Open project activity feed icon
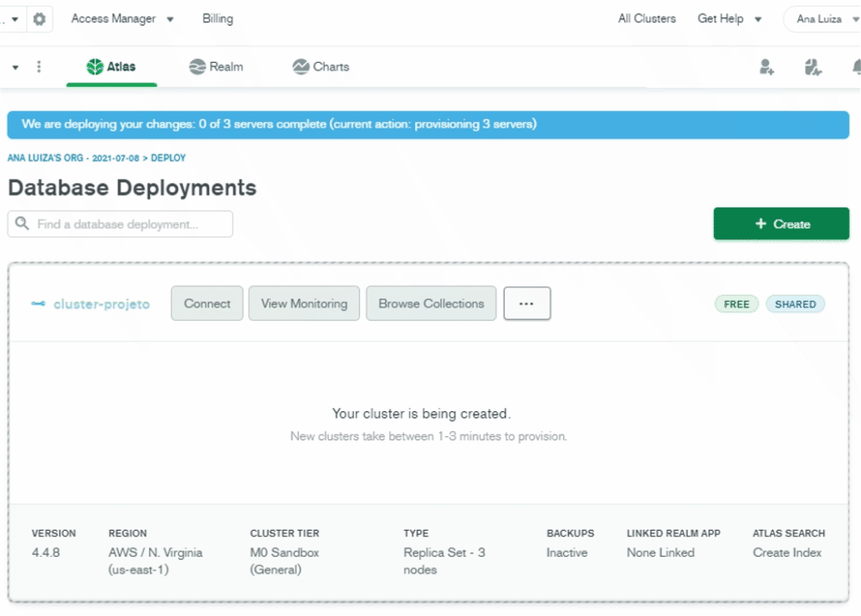Viewport: 861px width, 616px height. pos(813,67)
